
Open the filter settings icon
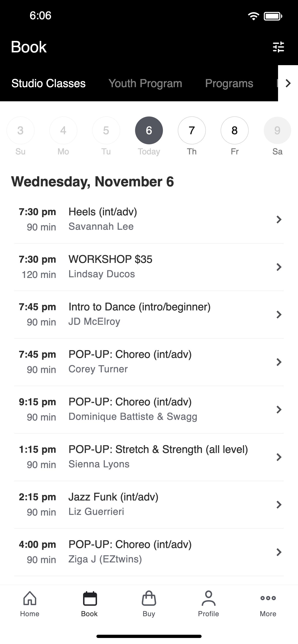tap(278, 47)
